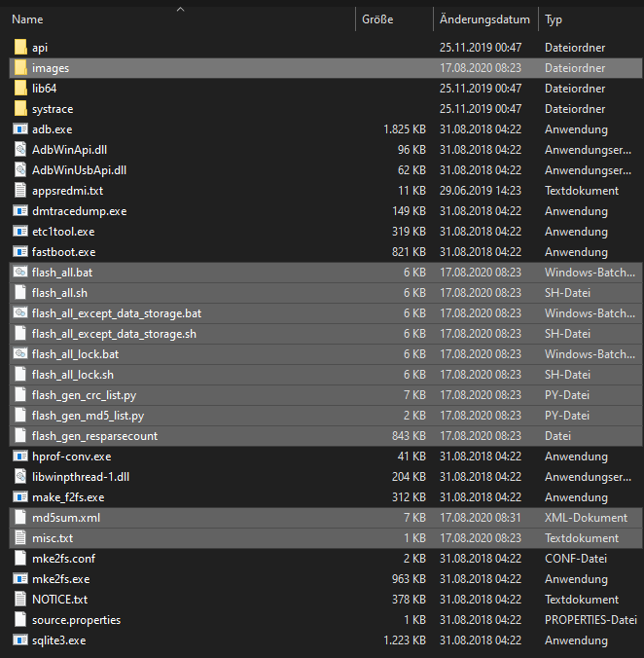The image size is (644, 658).
Task: Click the flash_all.bat batch file icon
Action: pos(20,272)
